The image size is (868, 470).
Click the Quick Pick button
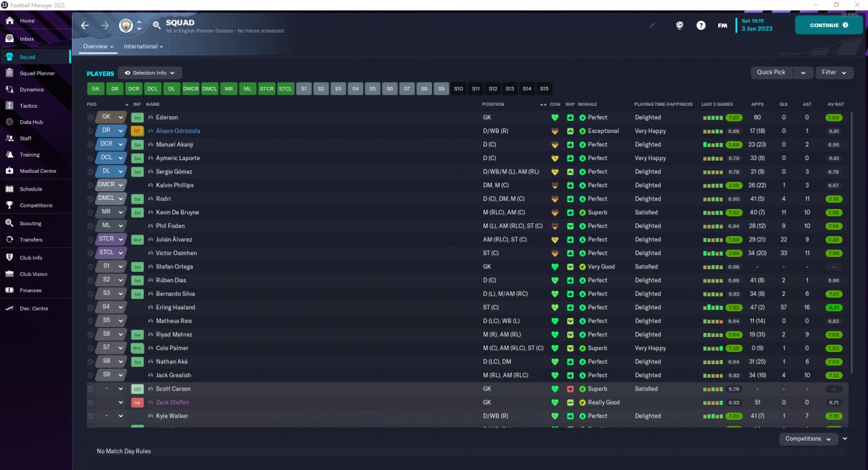tap(771, 73)
